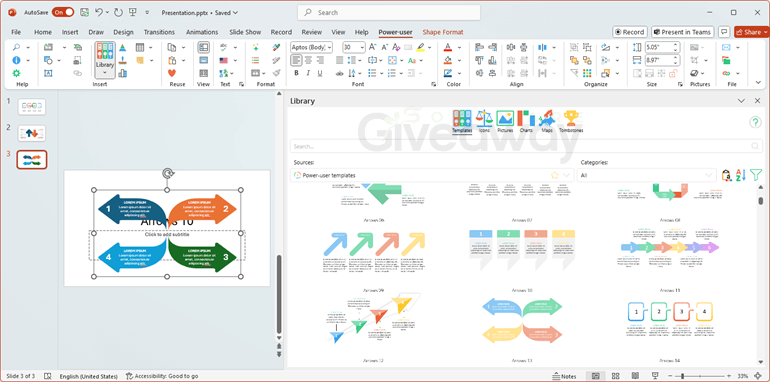Toggle Center text alignment
The image size is (770, 382).
tap(308, 60)
